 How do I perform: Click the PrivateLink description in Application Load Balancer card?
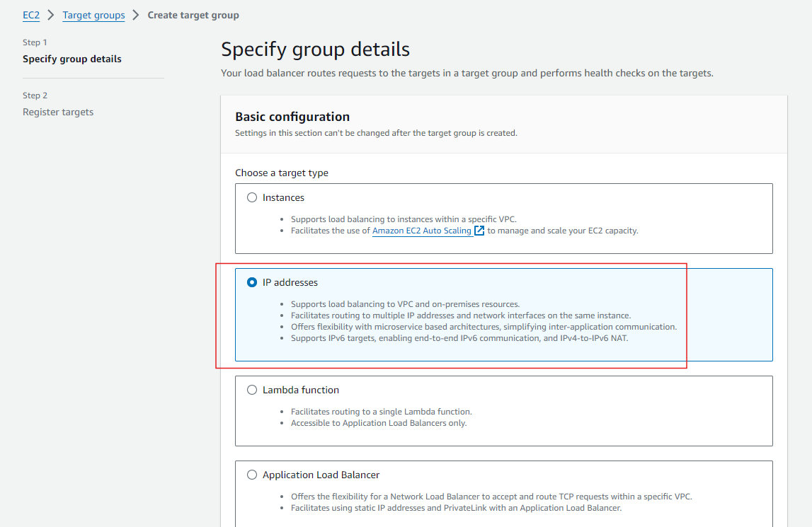[456, 508]
